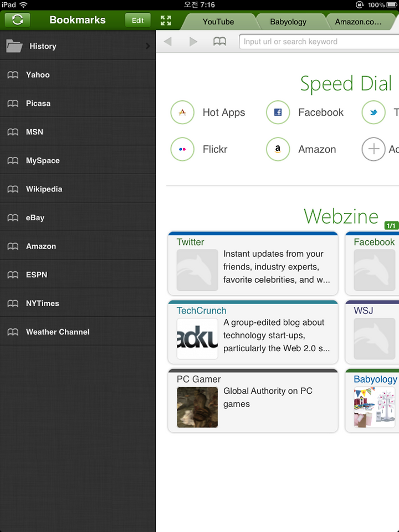The height and width of the screenshot is (532, 399).
Task: Open the TechCrunch webzine card title
Action: 201,311
